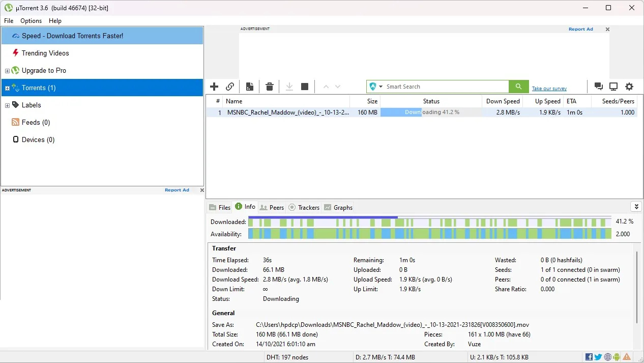Viewport: 644px width, 363px height.
Task: Switch to the Graphs tab
Action: [338, 207]
